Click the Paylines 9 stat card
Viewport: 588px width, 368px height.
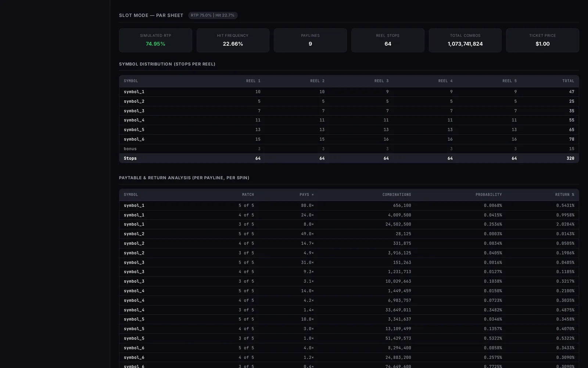coord(310,40)
